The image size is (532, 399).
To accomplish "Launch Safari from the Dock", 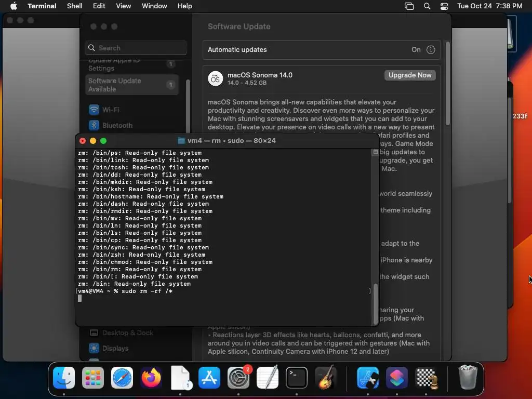I will (122, 377).
